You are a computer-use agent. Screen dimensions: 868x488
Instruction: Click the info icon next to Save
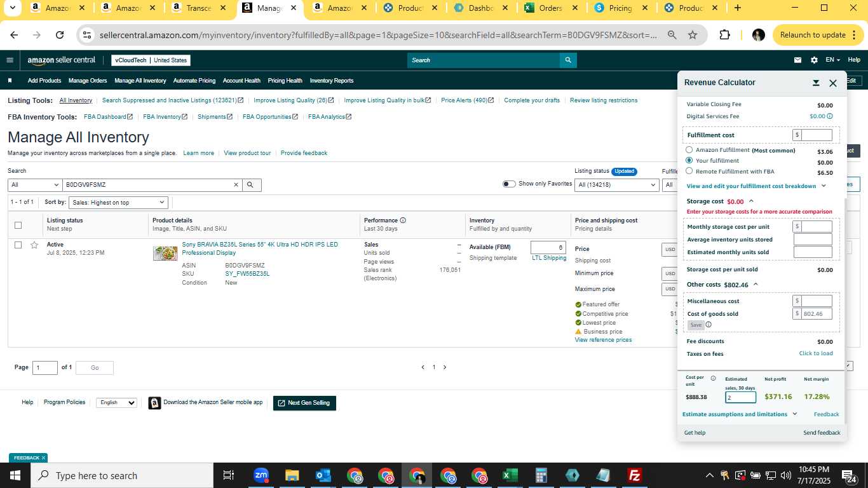[x=709, y=325]
